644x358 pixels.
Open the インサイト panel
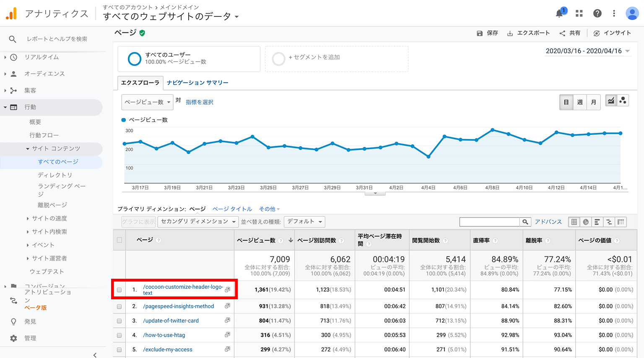612,33
